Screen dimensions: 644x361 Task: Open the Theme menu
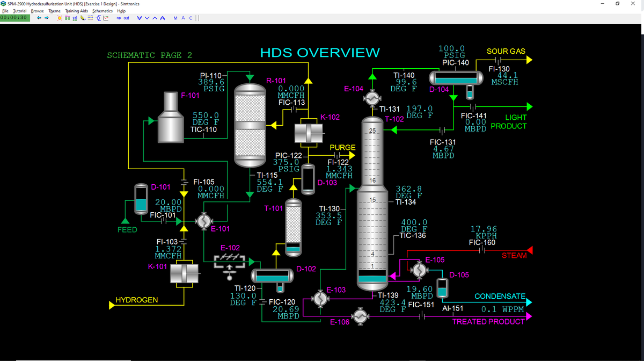point(55,11)
